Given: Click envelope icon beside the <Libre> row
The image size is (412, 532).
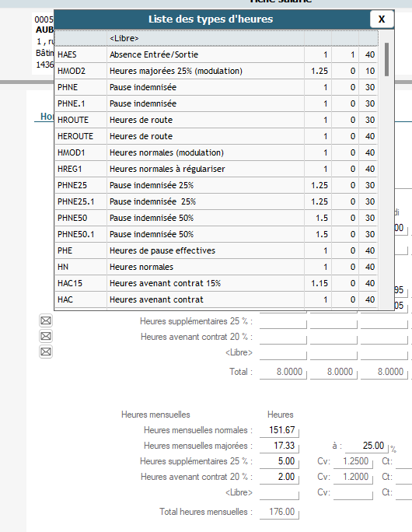Looking at the screenshot, I should click(x=46, y=352).
